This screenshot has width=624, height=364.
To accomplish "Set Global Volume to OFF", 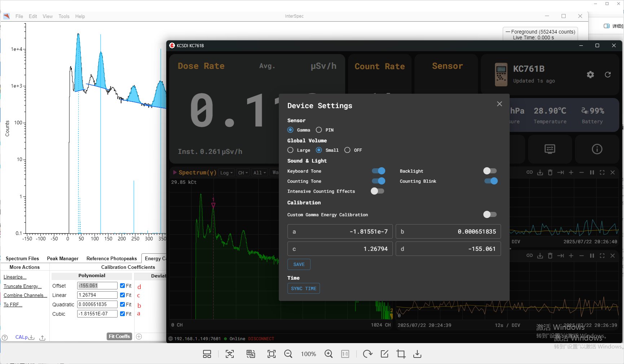I will [347, 150].
